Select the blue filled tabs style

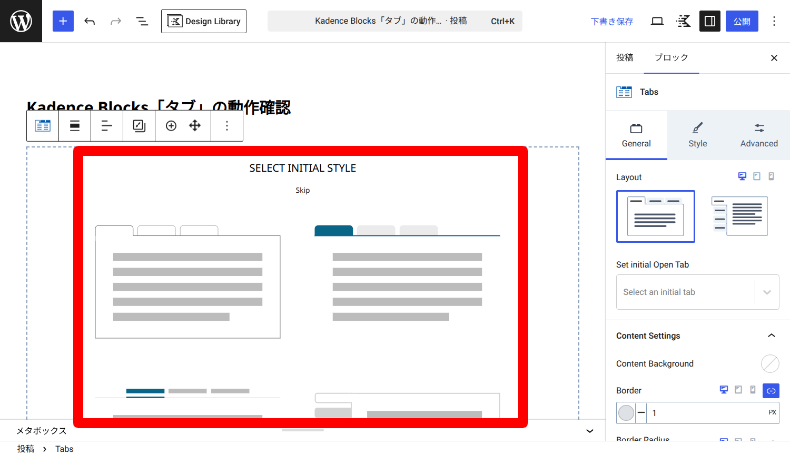[407, 275]
